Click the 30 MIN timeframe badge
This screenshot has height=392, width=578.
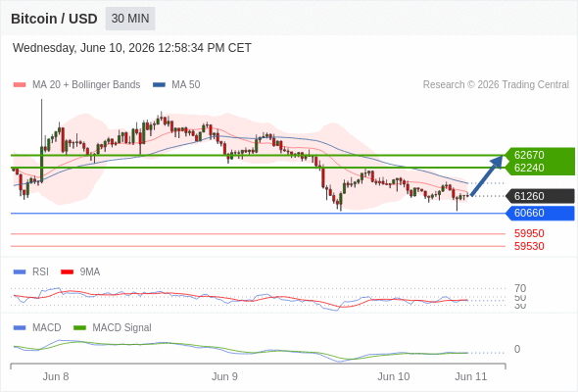[x=130, y=19]
